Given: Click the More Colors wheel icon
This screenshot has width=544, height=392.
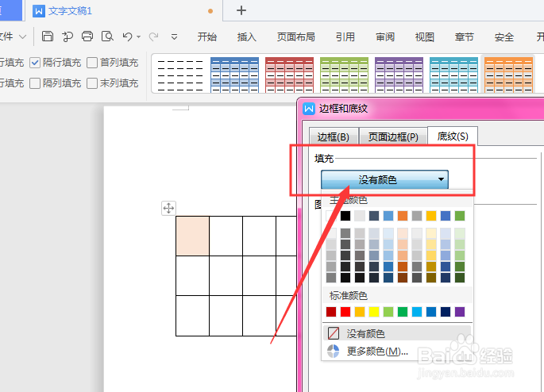Looking at the screenshot, I should pos(334,351).
